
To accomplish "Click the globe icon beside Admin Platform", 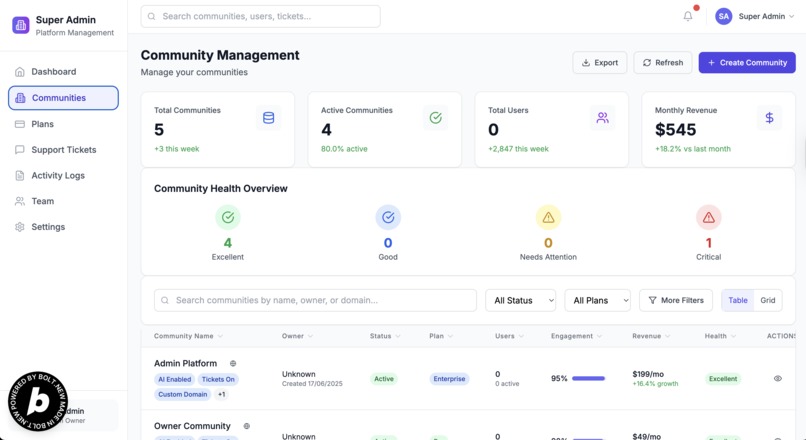I will pyautogui.click(x=233, y=363).
